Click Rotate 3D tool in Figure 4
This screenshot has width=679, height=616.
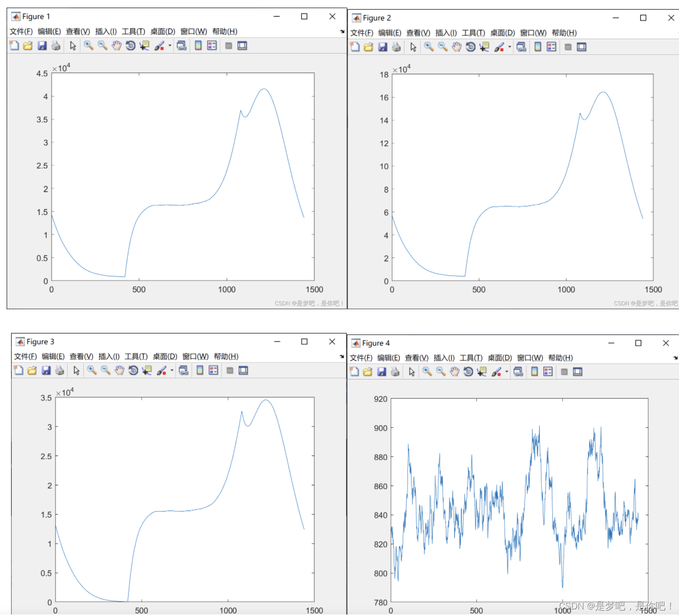click(x=468, y=372)
